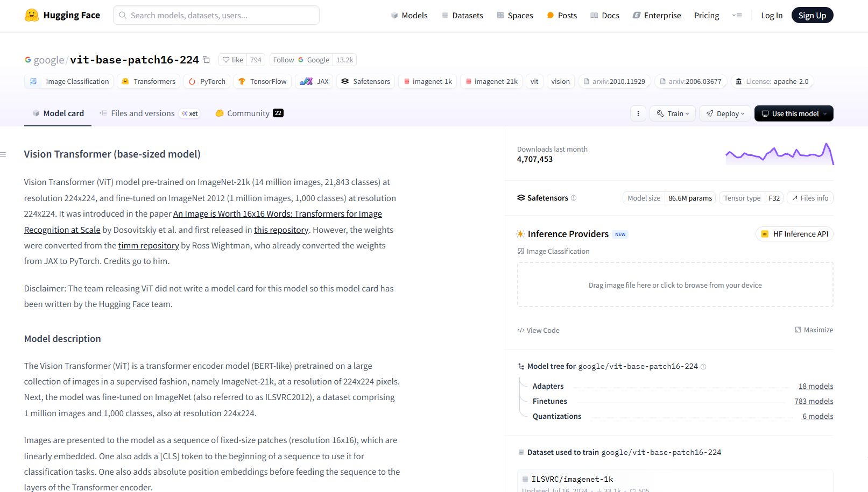
Task: Maximize the inference widget
Action: pos(814,330)
